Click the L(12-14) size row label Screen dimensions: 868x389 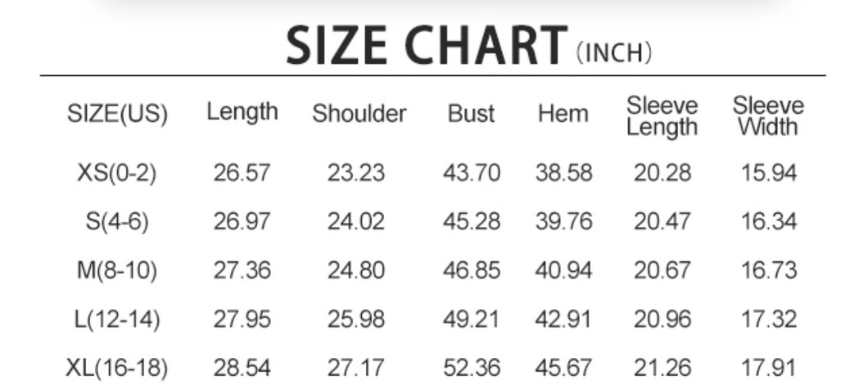click(117, 319)
